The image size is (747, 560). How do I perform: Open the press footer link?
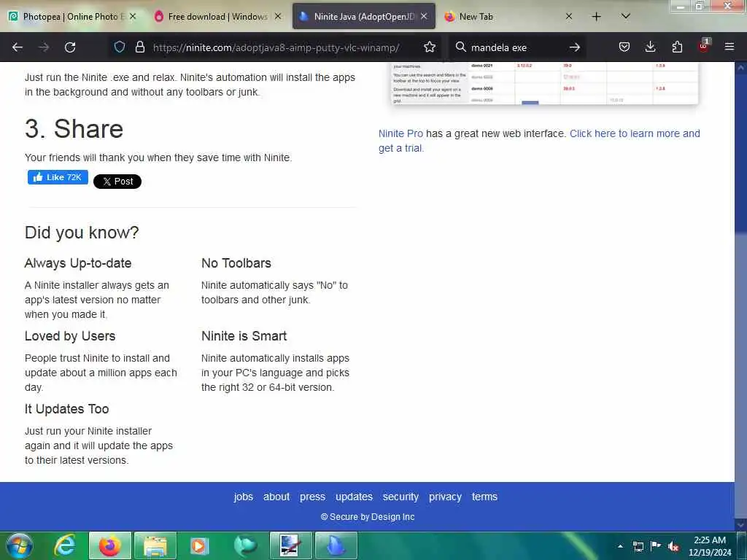[312, 497]
